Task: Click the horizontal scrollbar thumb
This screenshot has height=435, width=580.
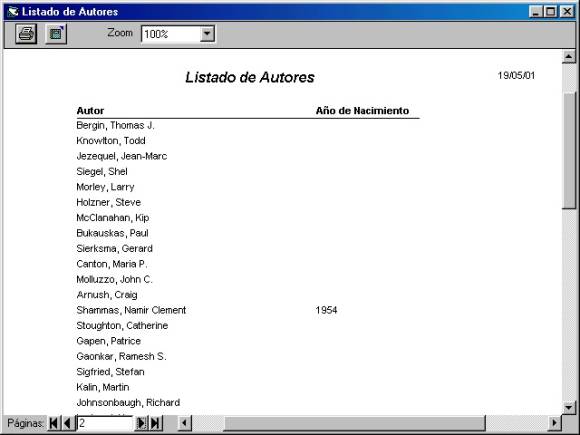Action: click(x=354, y=423)
